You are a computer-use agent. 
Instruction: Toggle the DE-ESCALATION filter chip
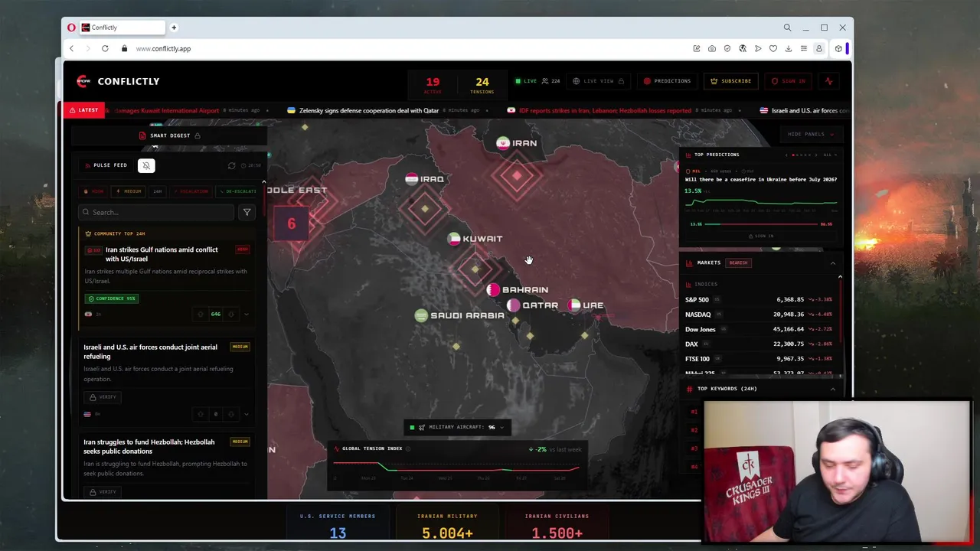pyautogui.click(x=237, y=191)
